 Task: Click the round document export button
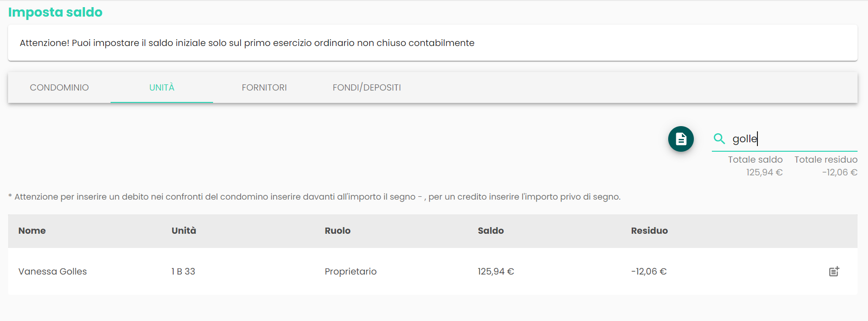681,139
